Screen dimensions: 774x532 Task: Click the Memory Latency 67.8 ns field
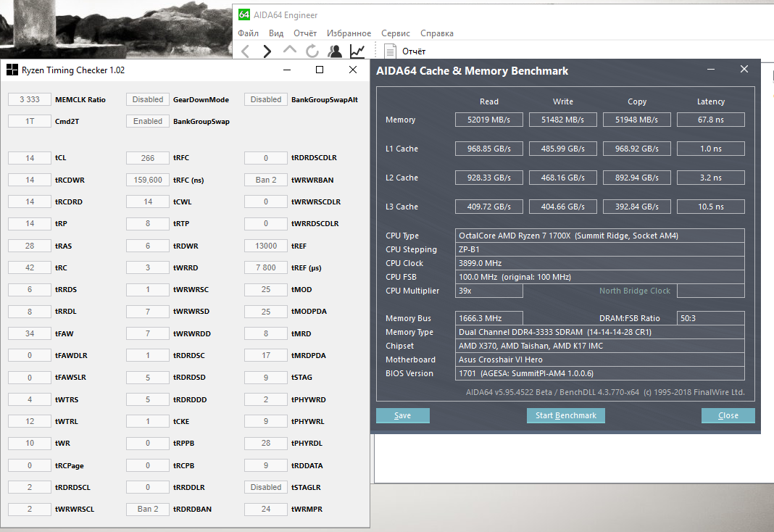(x=711, y=120)
